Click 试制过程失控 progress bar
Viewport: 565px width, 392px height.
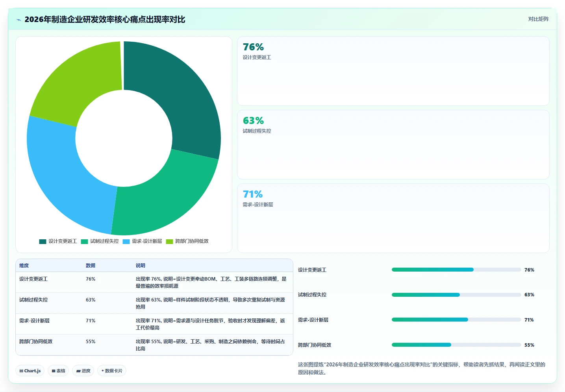tap(456, 295)
